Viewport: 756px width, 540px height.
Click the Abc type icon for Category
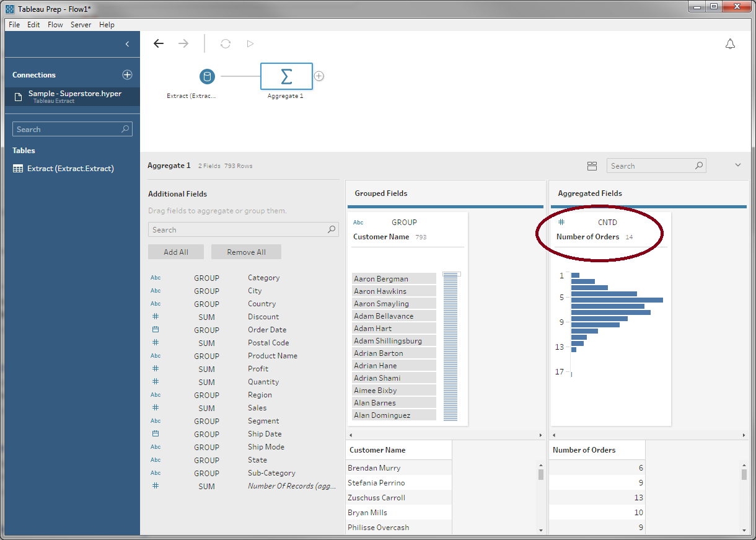tap(156, 278)
